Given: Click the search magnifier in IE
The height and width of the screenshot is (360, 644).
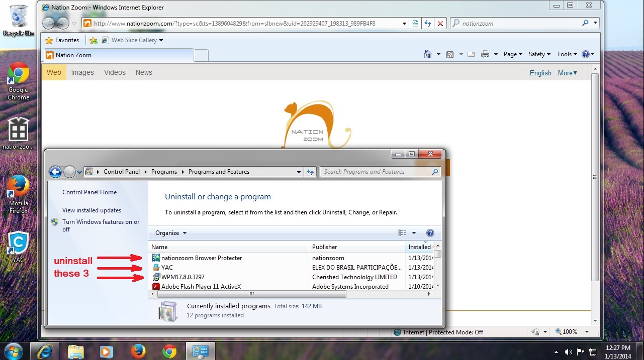Looking at the screenshot, I should pyautogui.click(x=585, y=23).
